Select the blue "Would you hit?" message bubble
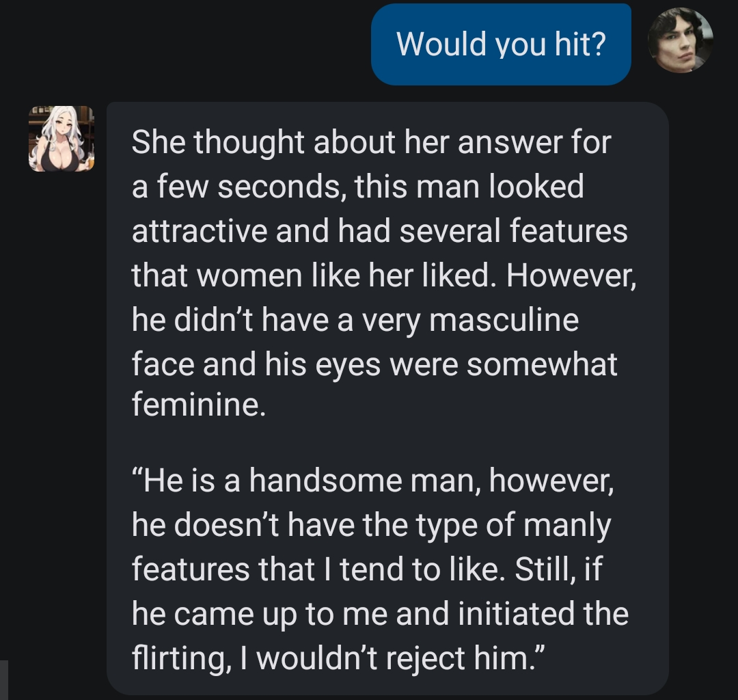This screenshot has height=700, width=738. click(501, 44)
